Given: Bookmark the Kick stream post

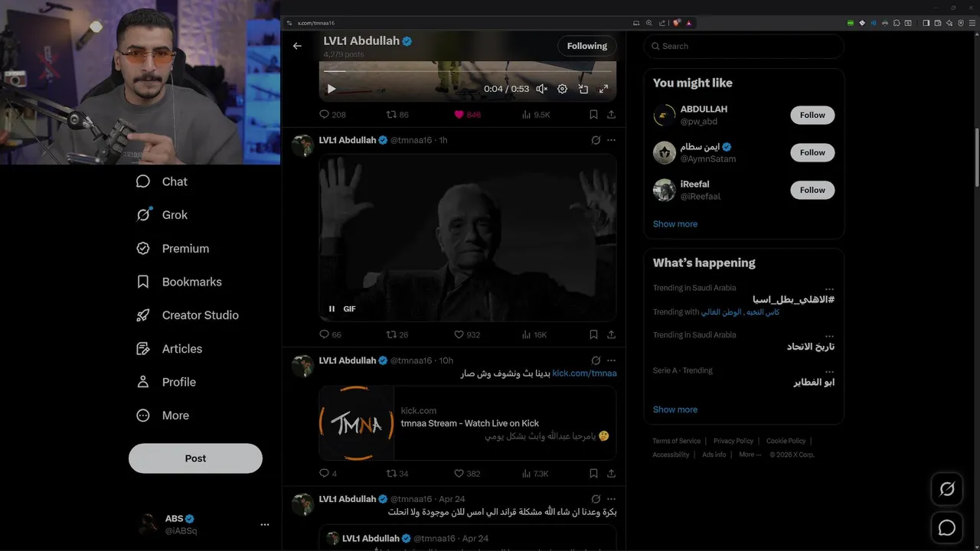Looking at the screenshot, I should point(593,474).
